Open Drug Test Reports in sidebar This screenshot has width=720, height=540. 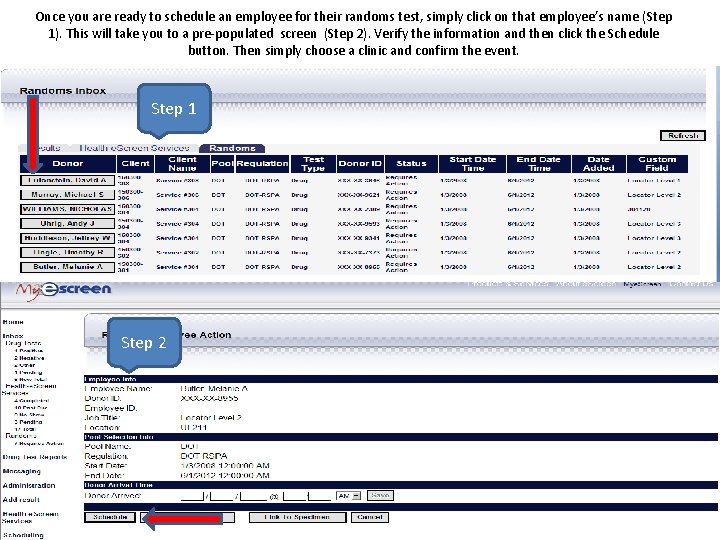pyautogui.click(x=35, y=457)
